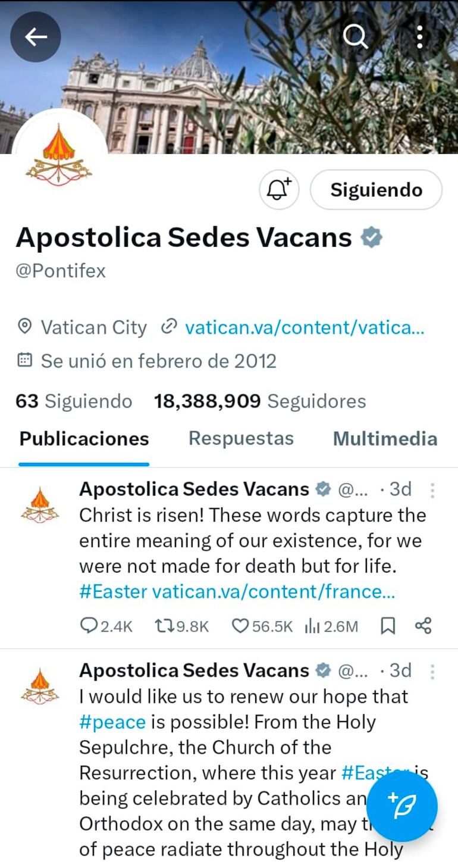Switch to the Multimedia tab
The height and width of the screenshot is (868, 458).
(385, 438)
